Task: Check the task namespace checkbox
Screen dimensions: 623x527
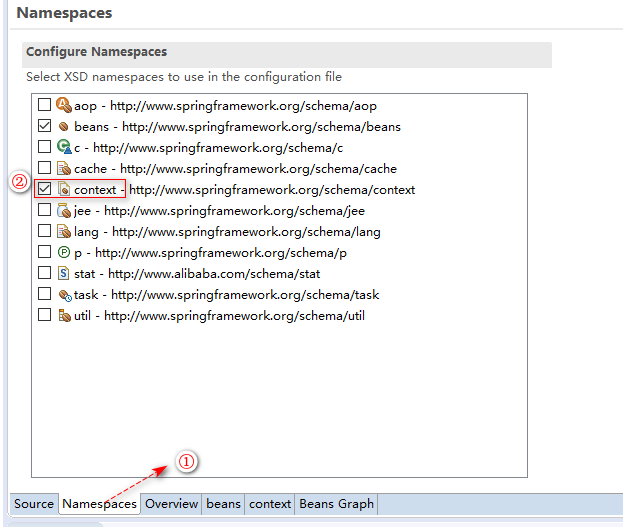Action: tap(44, 294)
